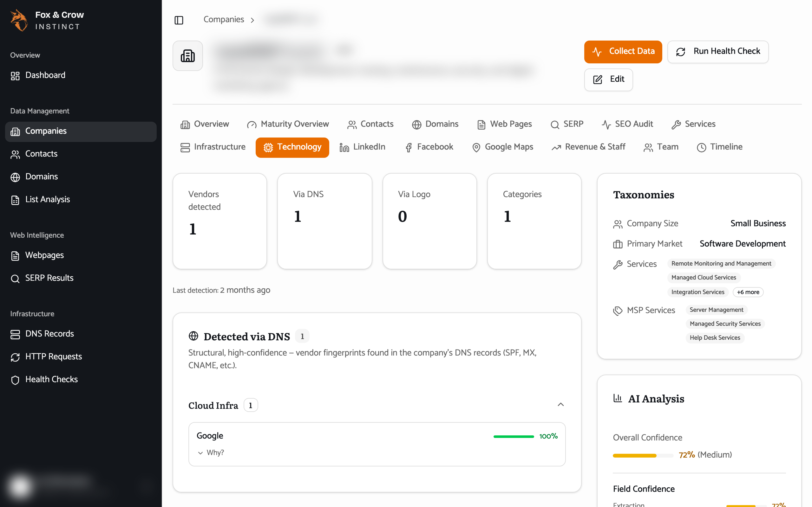Click the Companies breadcrumb link
Screen dimensions: 812x507
coord(224,19)
